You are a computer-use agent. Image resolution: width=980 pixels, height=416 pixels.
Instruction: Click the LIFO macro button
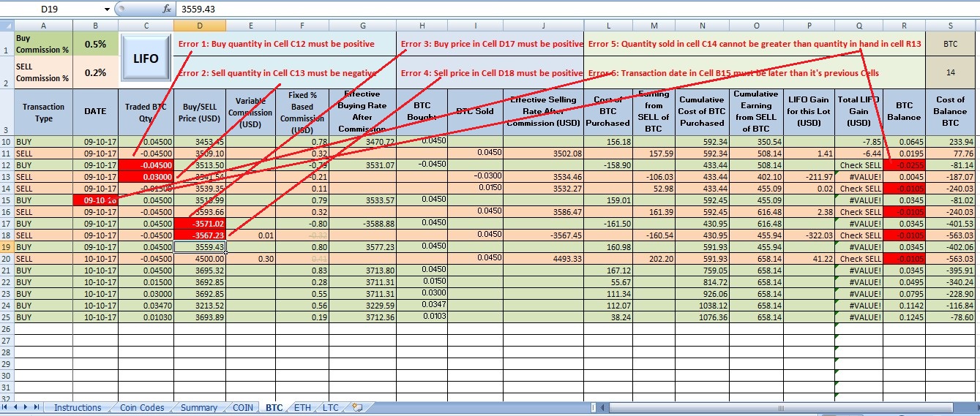click(146, 58)
